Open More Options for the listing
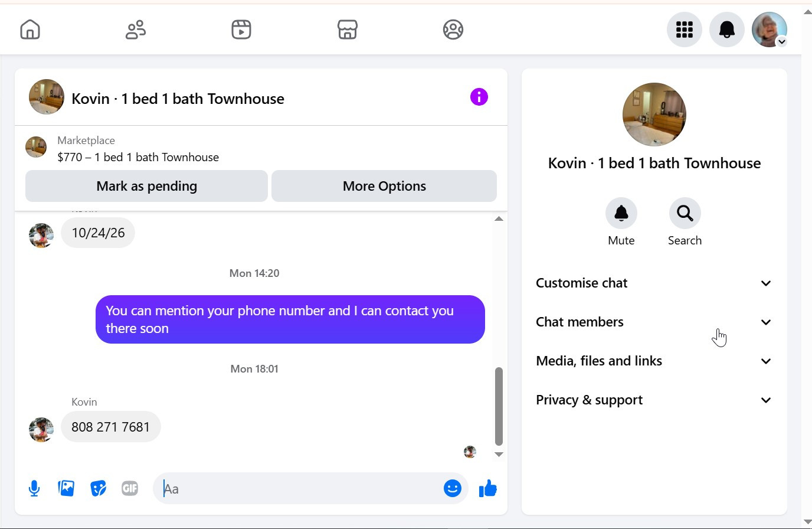The height and width of the screenshot is (529, 812). 384,186
